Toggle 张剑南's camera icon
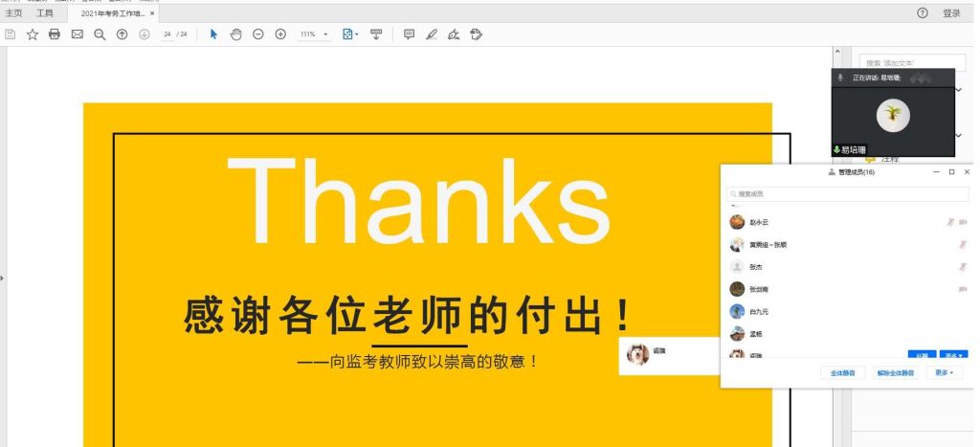 pyautogui.click(x=962, y=289)
